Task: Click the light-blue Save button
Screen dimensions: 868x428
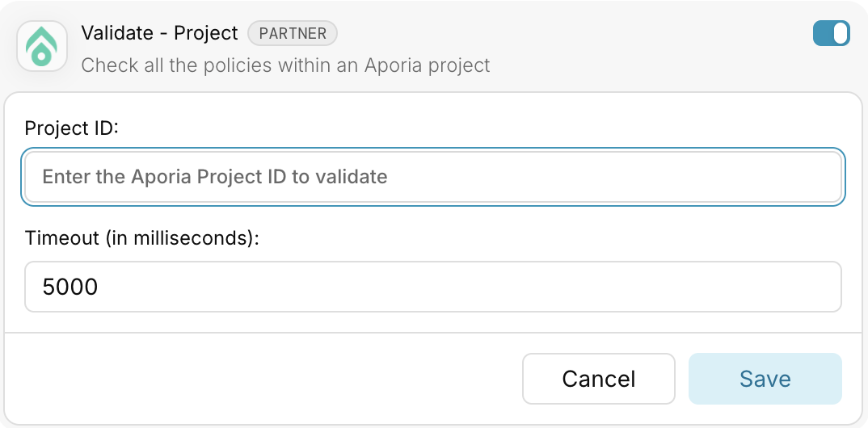Action: (x=765, y=379)
